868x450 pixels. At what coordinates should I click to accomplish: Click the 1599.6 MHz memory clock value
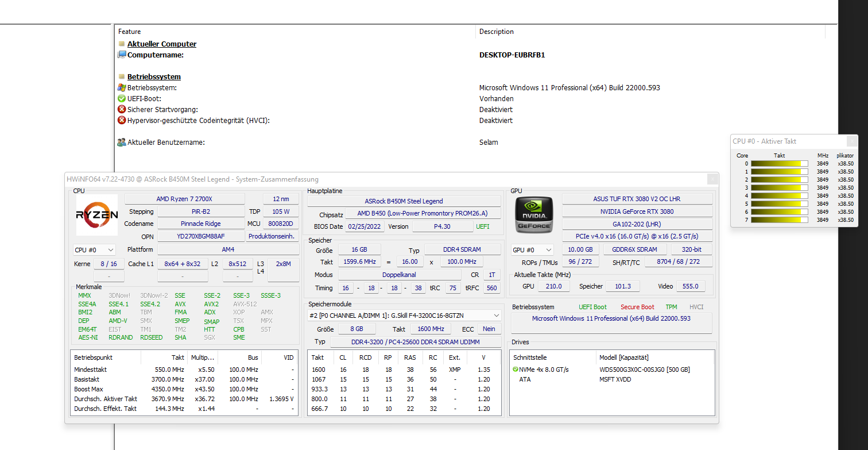point(359,261)
